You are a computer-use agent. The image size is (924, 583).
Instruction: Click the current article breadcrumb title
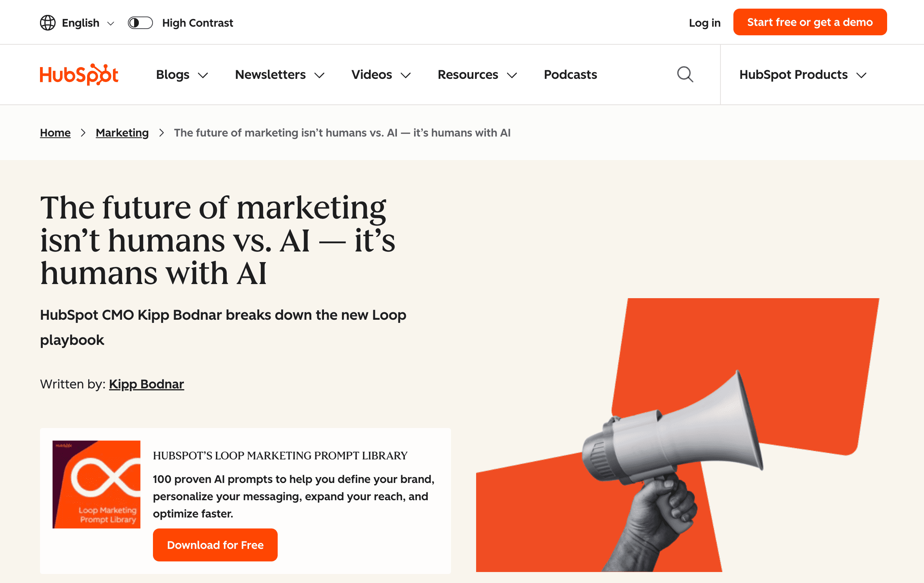pos(342,133)
